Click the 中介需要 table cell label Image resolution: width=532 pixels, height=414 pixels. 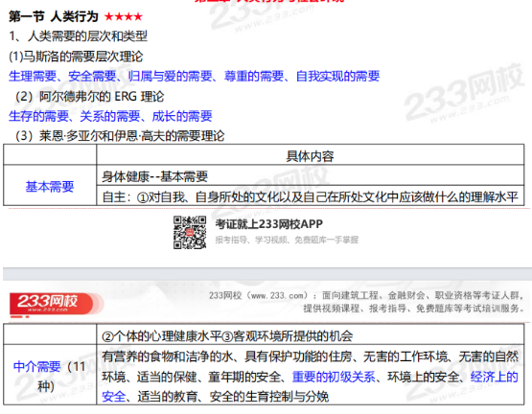click(36, 366)
